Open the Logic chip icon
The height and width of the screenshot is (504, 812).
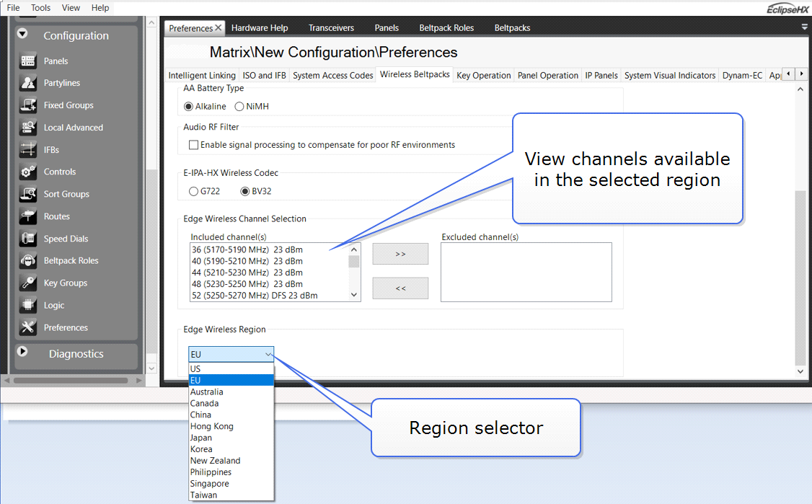click(x=28, y=305)
